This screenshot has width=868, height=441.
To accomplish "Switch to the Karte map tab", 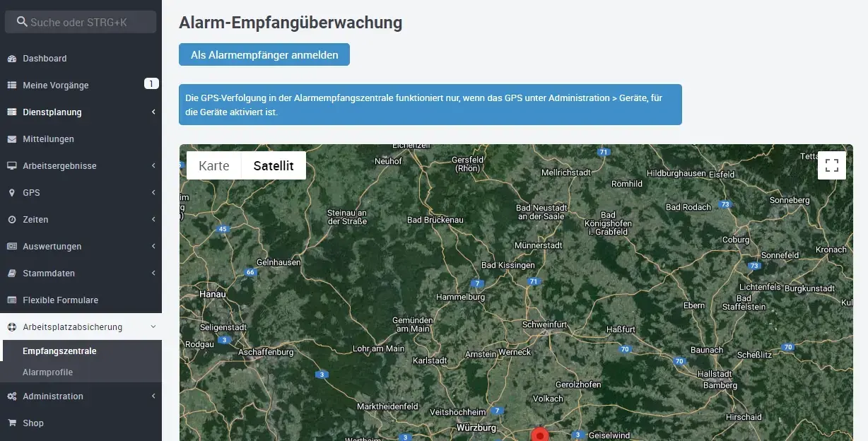I will 215,165.
